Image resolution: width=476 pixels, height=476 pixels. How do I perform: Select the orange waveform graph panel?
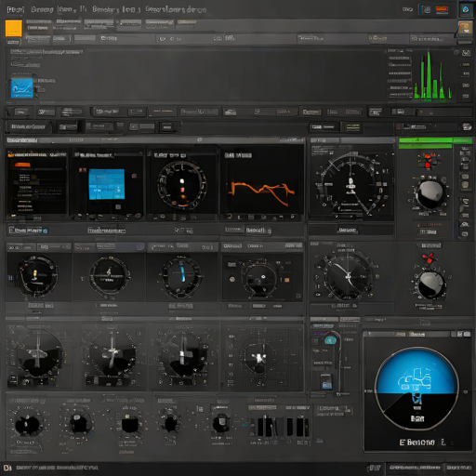[262, 183]
